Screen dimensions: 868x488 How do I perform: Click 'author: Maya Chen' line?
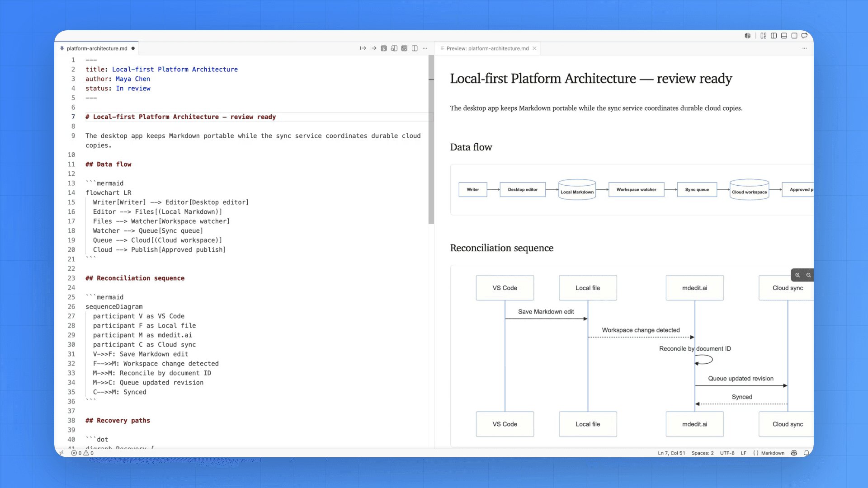click(x=118, y=79)
